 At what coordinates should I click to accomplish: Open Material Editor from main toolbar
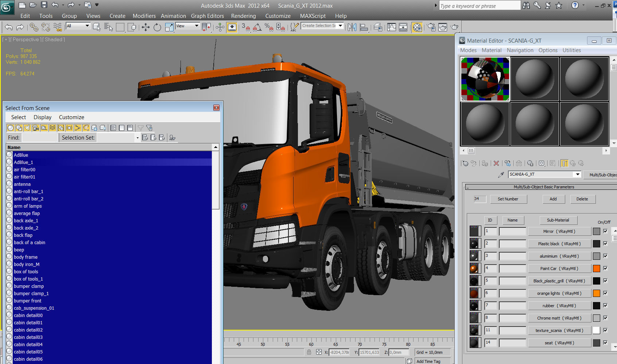[417, 27]
